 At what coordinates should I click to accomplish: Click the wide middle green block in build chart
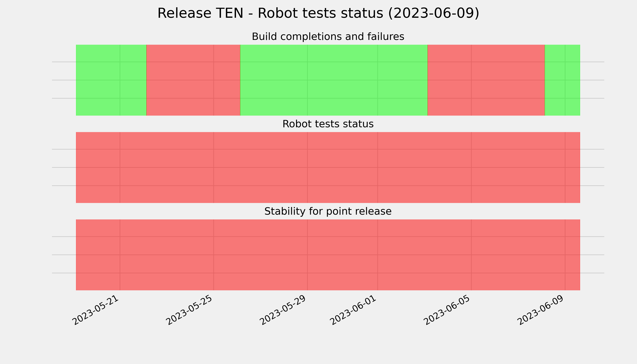(x=334, y=80)
